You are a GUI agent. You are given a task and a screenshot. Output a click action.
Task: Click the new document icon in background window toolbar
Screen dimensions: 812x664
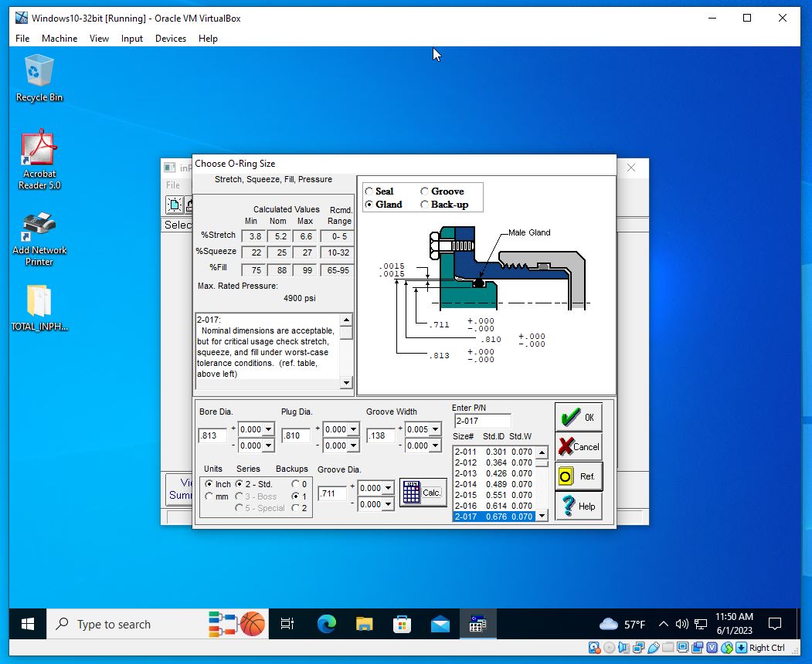tap(174, 205)
